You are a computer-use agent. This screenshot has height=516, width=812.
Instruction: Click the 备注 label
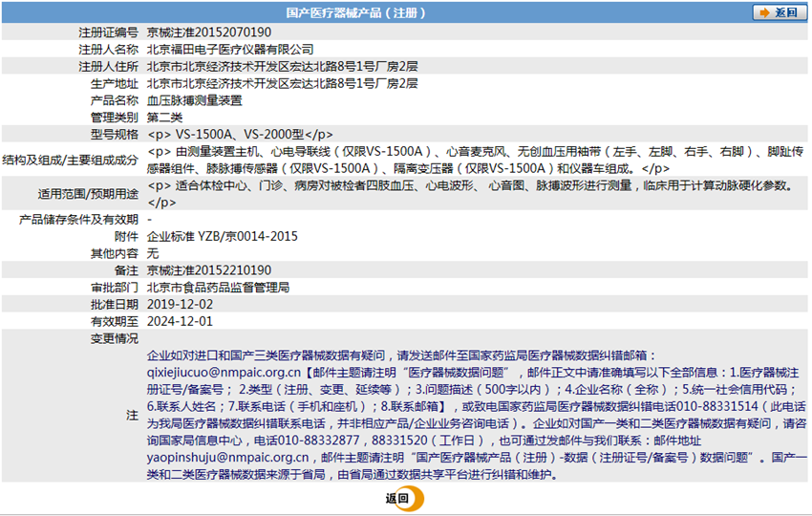[x=126, y=270]
